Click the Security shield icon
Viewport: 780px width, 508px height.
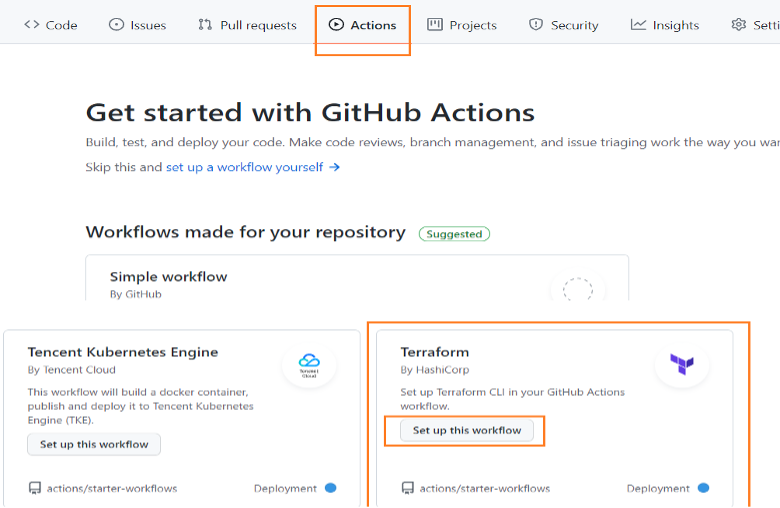click(536, 24)
